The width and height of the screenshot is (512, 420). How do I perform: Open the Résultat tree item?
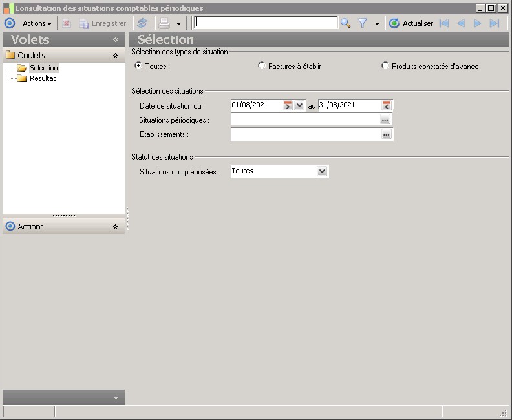[43, 78]
